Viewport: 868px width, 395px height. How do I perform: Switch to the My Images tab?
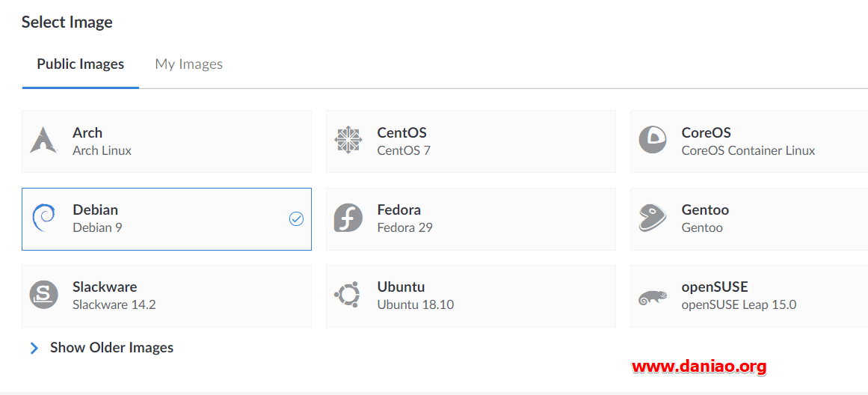188,64
